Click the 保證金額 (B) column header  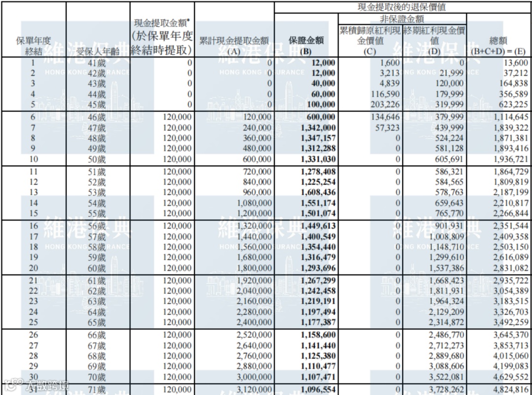pos(306,46)
